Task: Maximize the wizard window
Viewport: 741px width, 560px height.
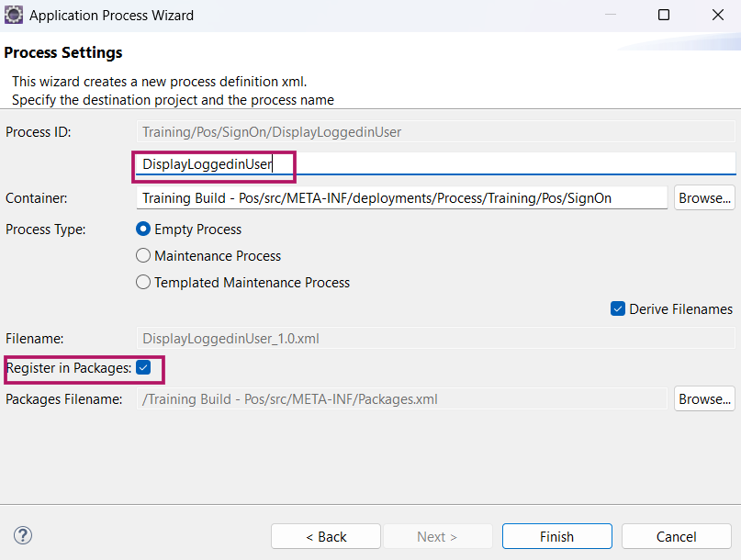Action: click(x=664, y=15)
